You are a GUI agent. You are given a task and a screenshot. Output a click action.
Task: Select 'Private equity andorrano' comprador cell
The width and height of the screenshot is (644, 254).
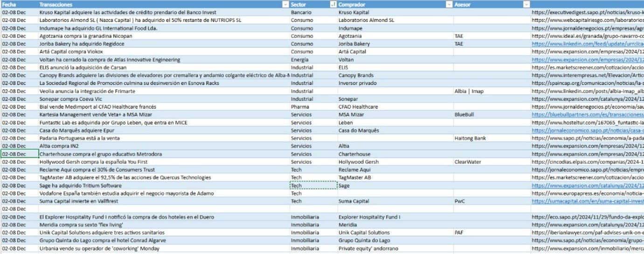tap(395, 248)
